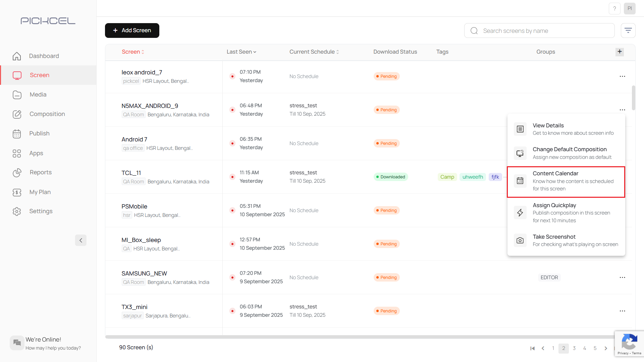The image size is (644, 362).
Task: Navigate to the Publish calendar section
Action: pos(39,133)
